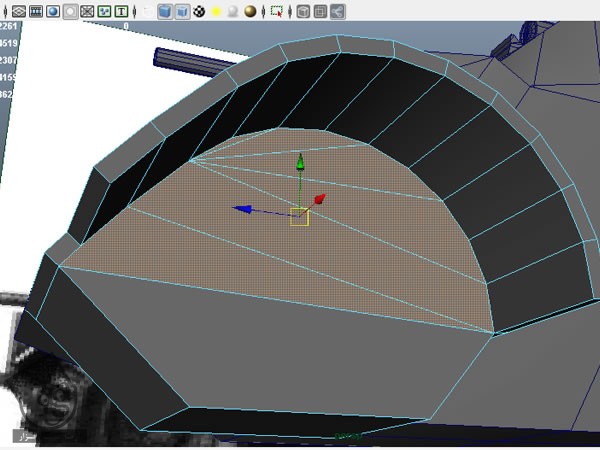Click the yellow use-all-lights icon
The image size is (600, 450).
tap(215, 11)
